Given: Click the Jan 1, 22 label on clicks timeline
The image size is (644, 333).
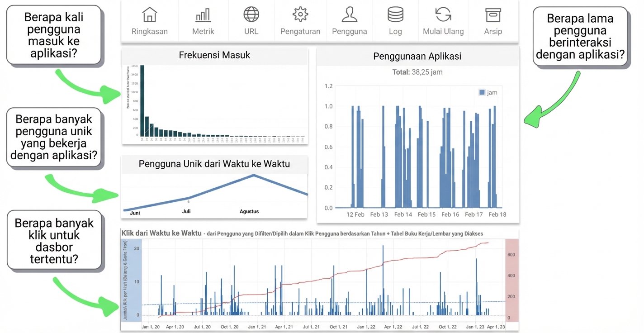Looking at the screenshot, I should tap(366, 327).
